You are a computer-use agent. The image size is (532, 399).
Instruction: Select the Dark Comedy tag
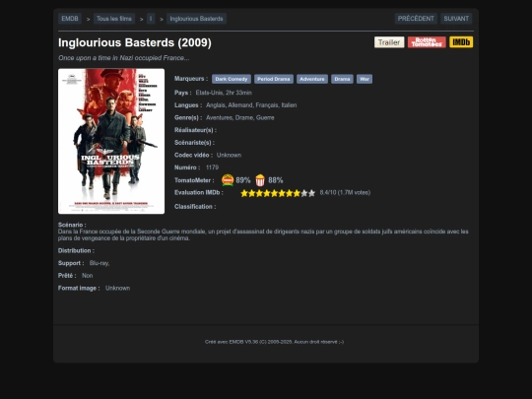(232, 79)
